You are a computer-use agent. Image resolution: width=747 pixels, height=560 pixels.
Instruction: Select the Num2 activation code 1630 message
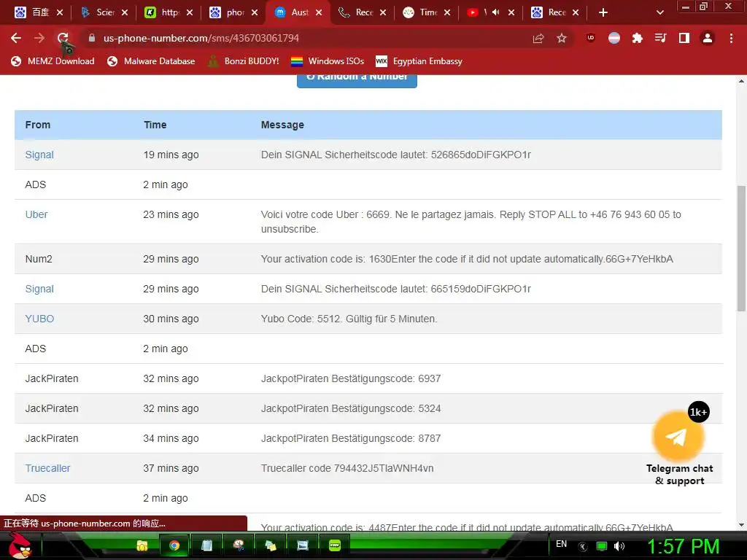[x=467, y=259]
